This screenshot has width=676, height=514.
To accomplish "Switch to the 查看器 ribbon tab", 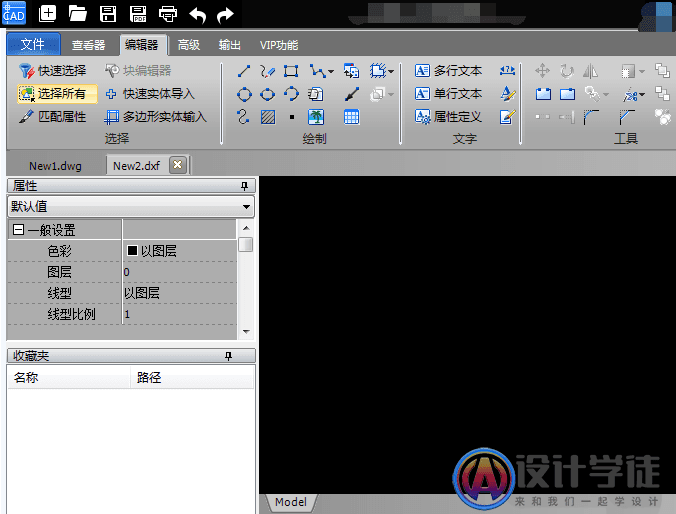I will [x=88, y=45].
